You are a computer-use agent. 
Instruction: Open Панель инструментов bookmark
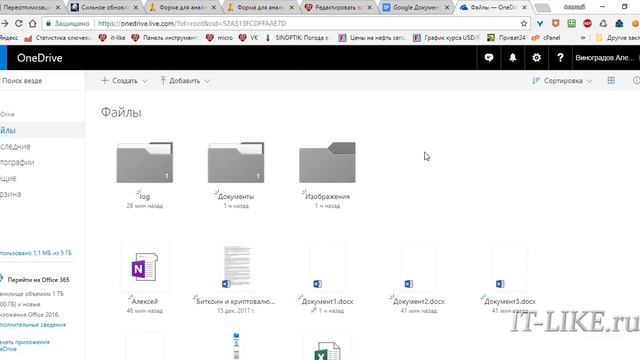pos(165,38)
